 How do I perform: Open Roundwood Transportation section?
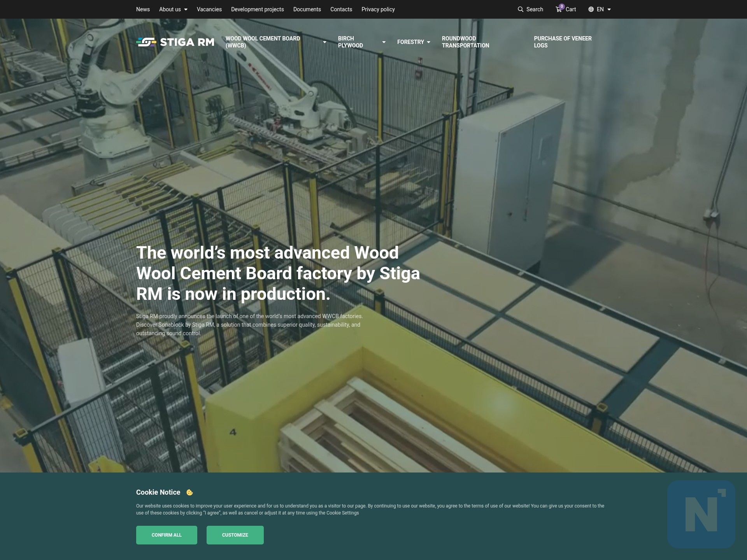point(465,42)
